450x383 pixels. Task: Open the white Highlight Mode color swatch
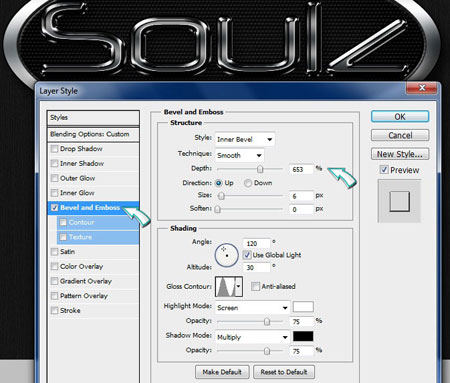(303, 307)
